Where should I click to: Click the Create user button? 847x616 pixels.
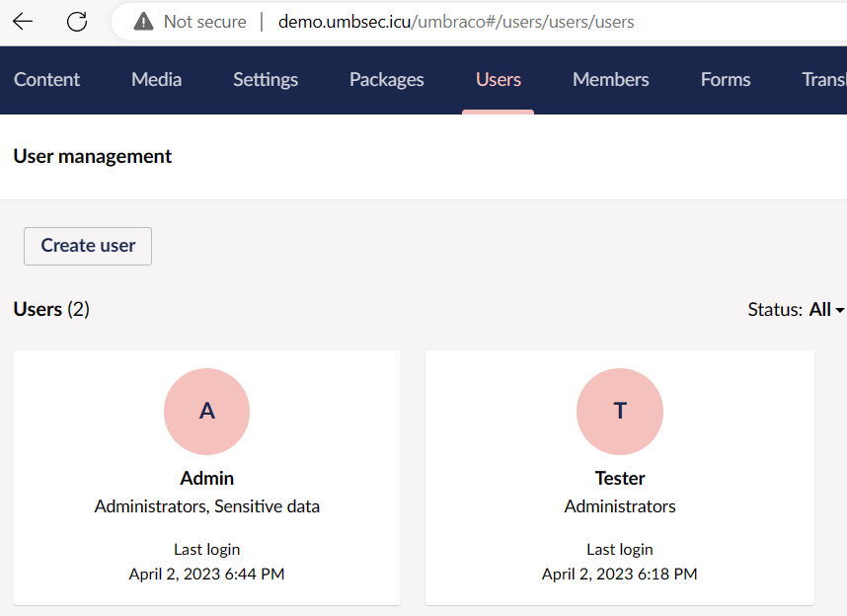click(x=87, y=246)
